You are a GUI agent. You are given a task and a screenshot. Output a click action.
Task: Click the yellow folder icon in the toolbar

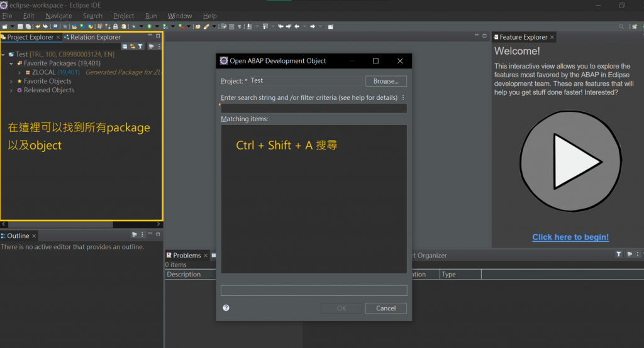tap(198, 26)
